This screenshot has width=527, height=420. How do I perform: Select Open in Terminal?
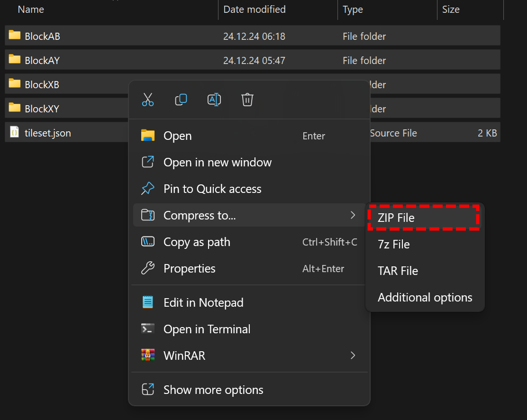point(249,329)
